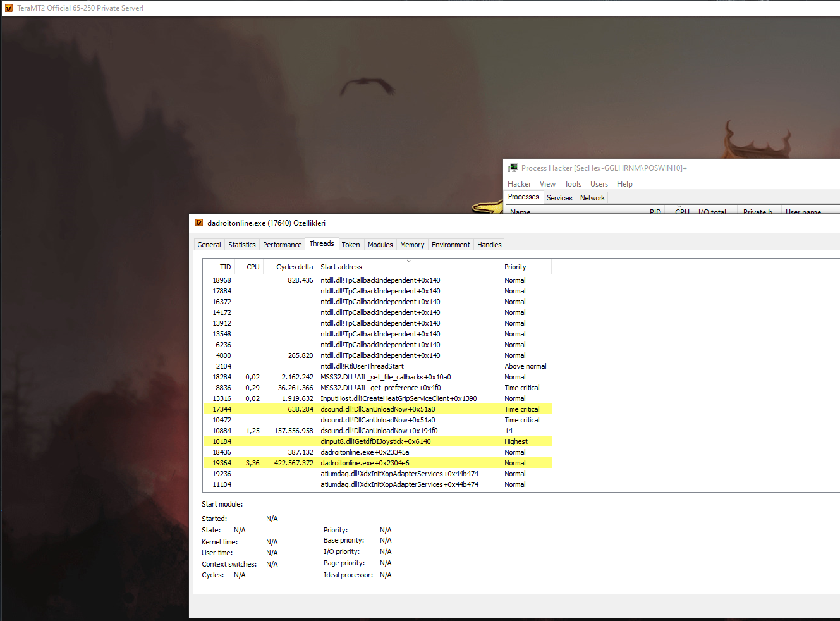Switch to the Processes tab in Process Hacker

[x=523, y=197]
